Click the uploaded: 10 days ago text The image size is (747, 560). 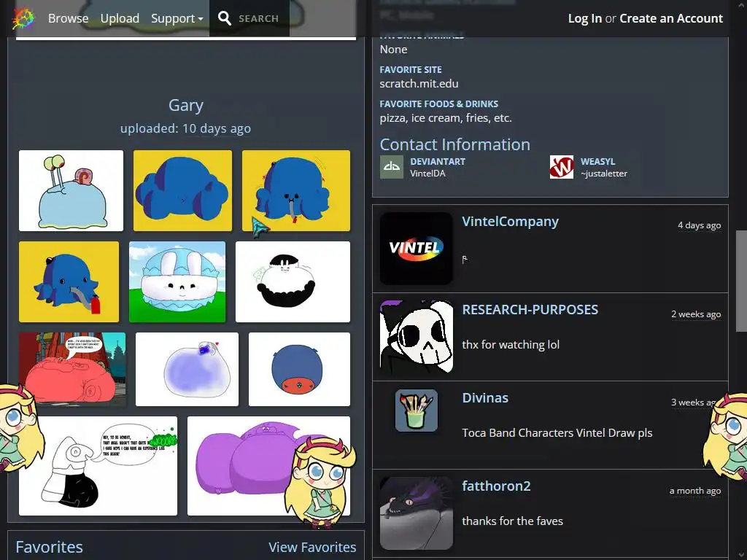pyautogui.click(x=186, y=128)
